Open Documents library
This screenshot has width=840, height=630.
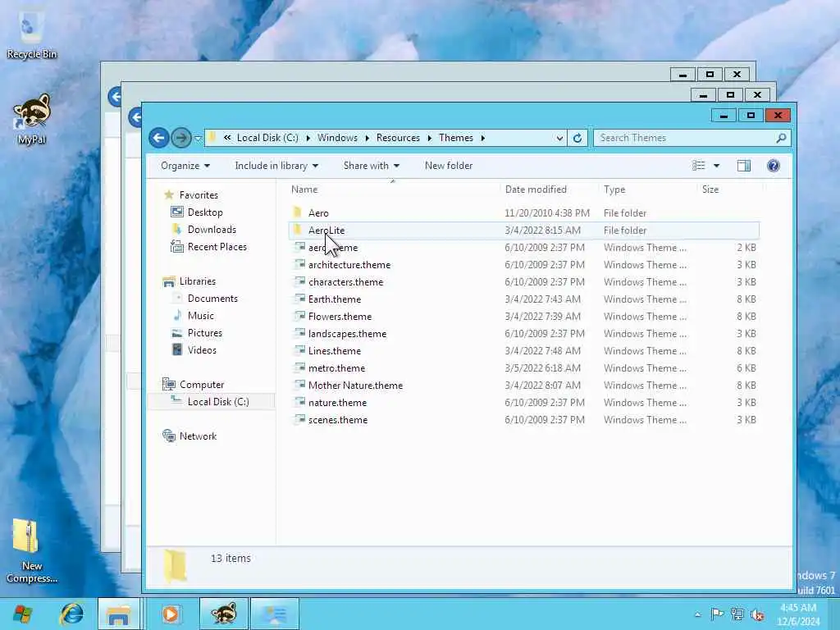[x=212, y=299]
